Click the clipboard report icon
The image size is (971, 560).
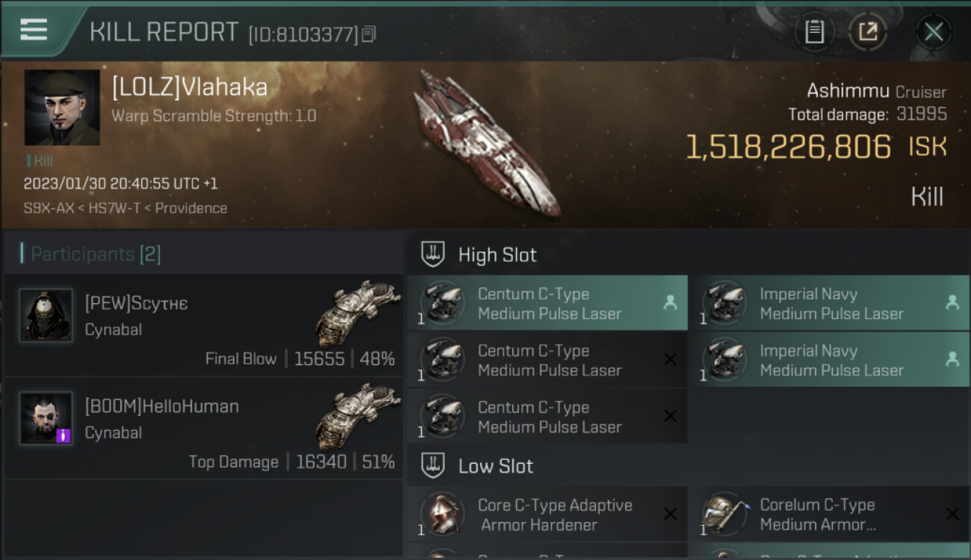[814, 32]
